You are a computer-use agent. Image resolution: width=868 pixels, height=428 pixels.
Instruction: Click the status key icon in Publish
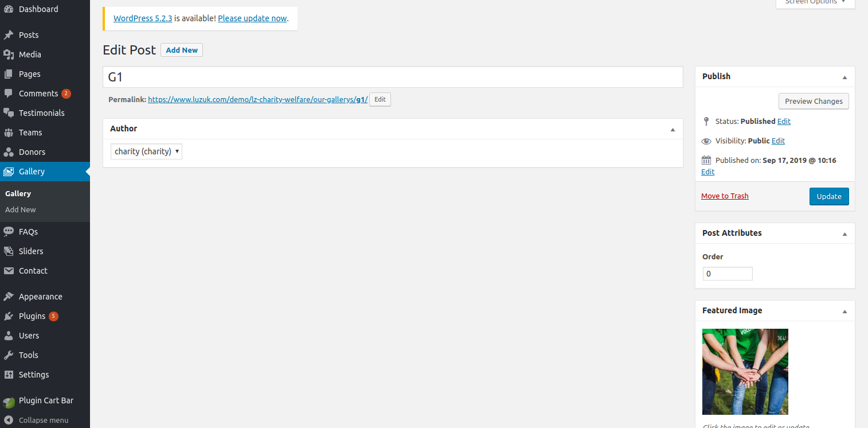point(706,122)
